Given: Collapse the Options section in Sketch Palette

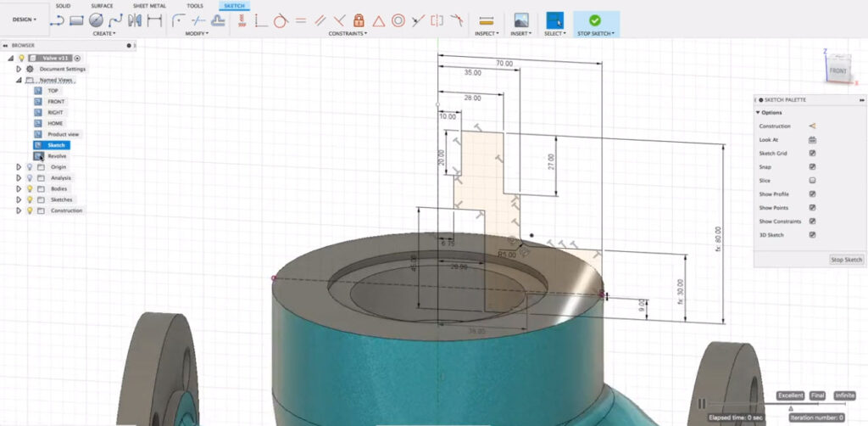Looking at the screenshot, I should (x=759, y=113).
